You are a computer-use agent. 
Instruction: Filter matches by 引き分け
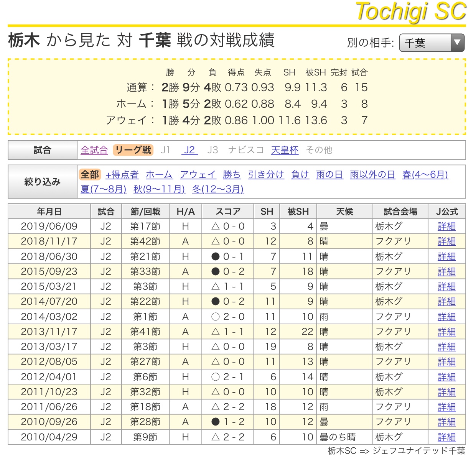coord(266,175)
